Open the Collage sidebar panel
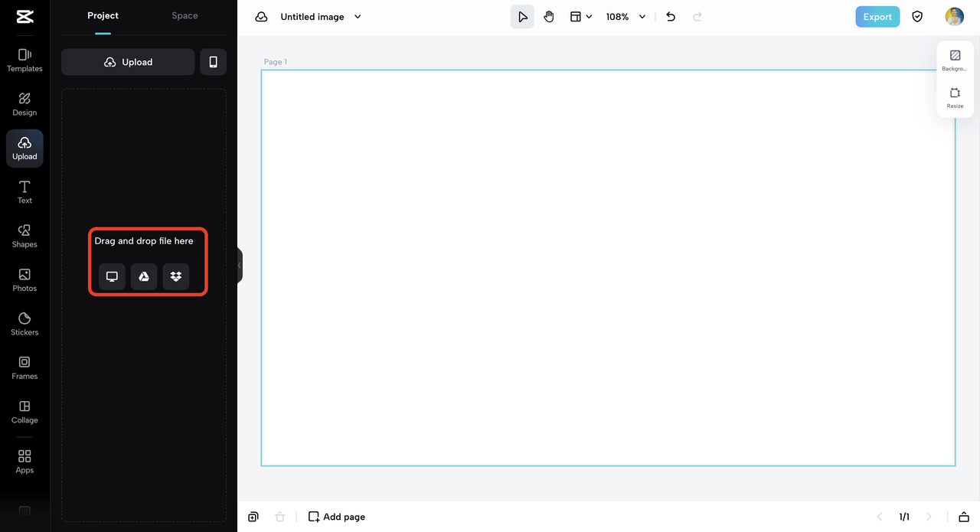This screenshot has height=532, width=980. [24, 412]
